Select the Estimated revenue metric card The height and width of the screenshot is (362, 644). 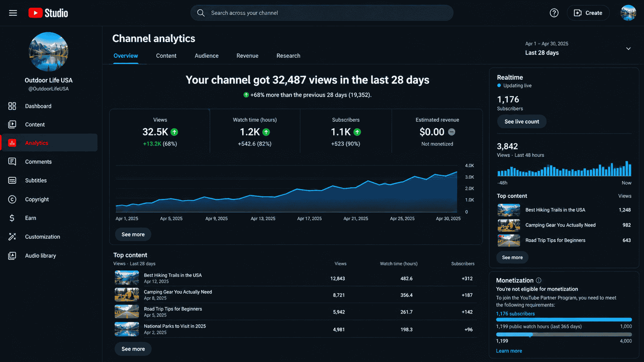tap(437, 131)
